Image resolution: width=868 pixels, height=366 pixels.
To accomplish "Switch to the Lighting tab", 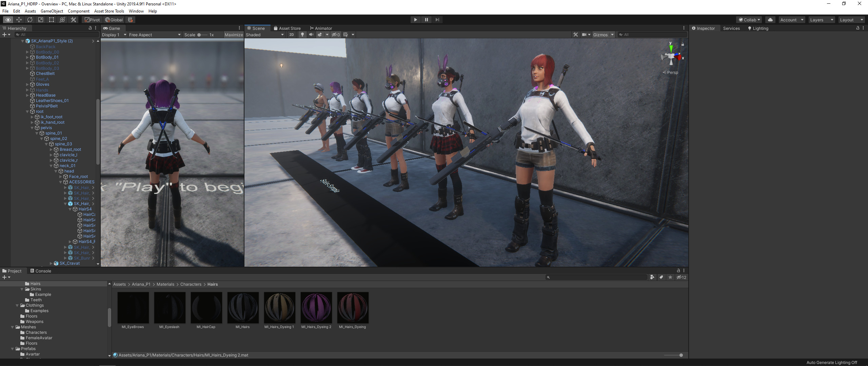I will coord(758,28).
